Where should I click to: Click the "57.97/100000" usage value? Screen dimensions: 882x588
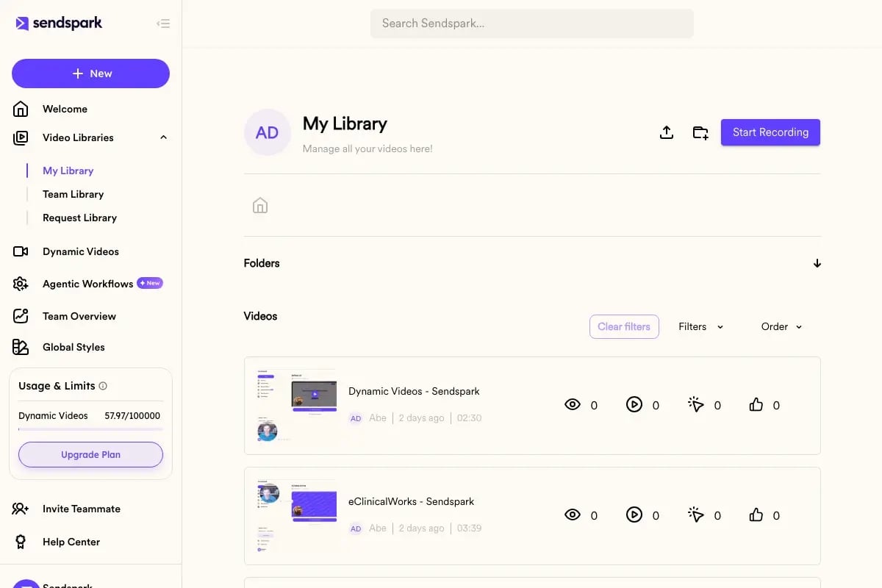132,415
